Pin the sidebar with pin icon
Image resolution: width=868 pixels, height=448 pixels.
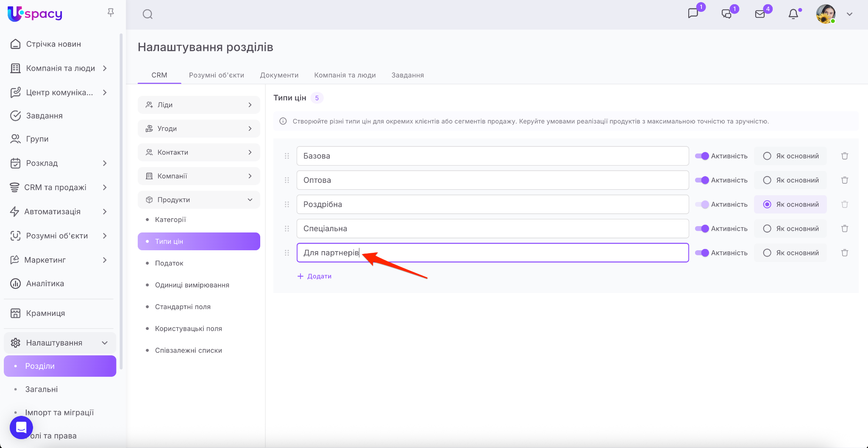(x=111, y=13)
